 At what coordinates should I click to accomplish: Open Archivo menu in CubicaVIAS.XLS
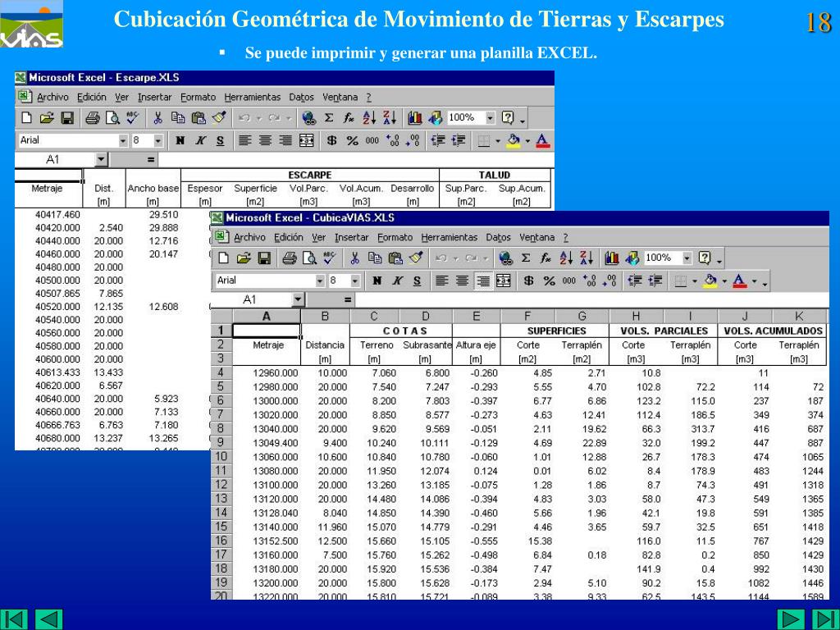tap(249, 237)
